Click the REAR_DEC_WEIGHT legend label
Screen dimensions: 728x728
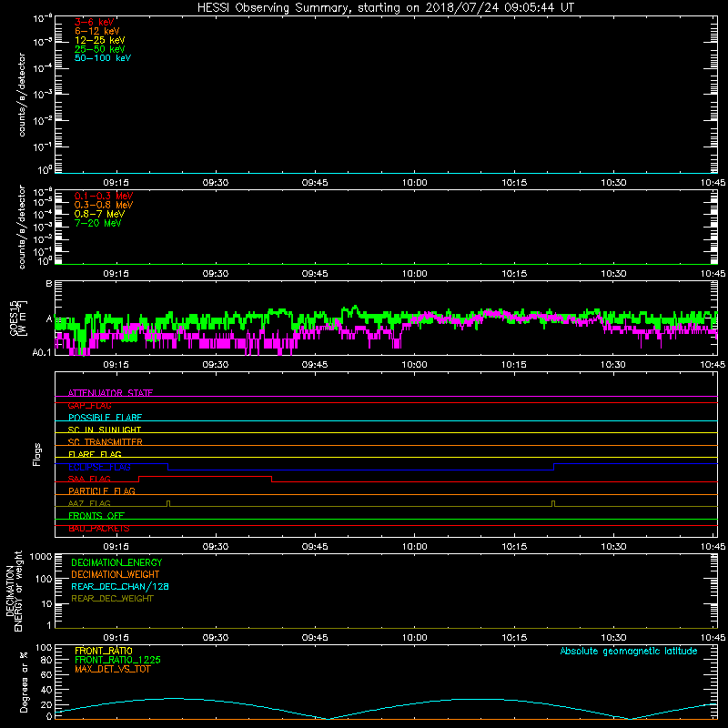coord(112,599)
